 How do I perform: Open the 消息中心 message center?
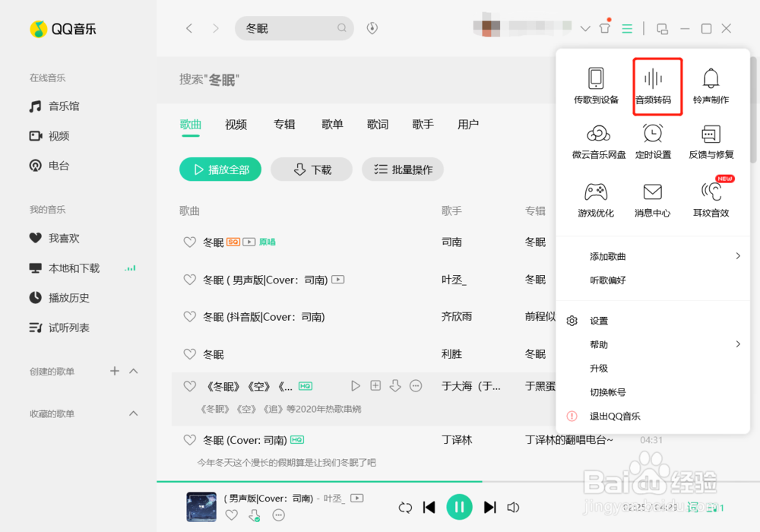(x=652, y=199)
